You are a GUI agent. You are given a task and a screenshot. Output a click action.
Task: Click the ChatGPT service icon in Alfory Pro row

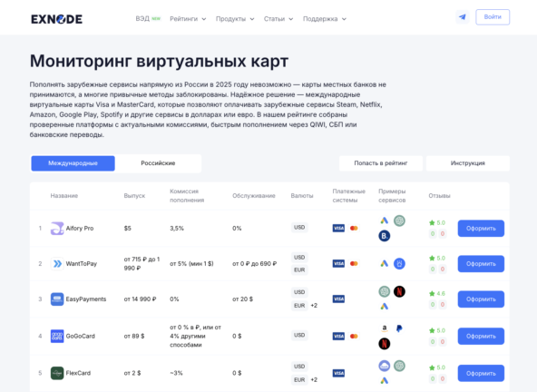[x=399, y=220]
